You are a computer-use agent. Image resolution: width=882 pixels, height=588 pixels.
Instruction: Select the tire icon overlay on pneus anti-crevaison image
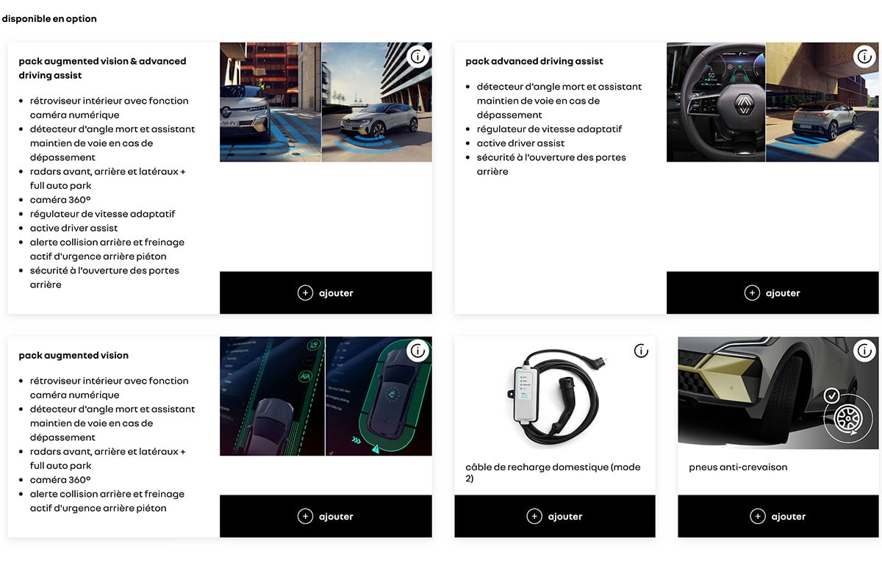tap(849, 417)
